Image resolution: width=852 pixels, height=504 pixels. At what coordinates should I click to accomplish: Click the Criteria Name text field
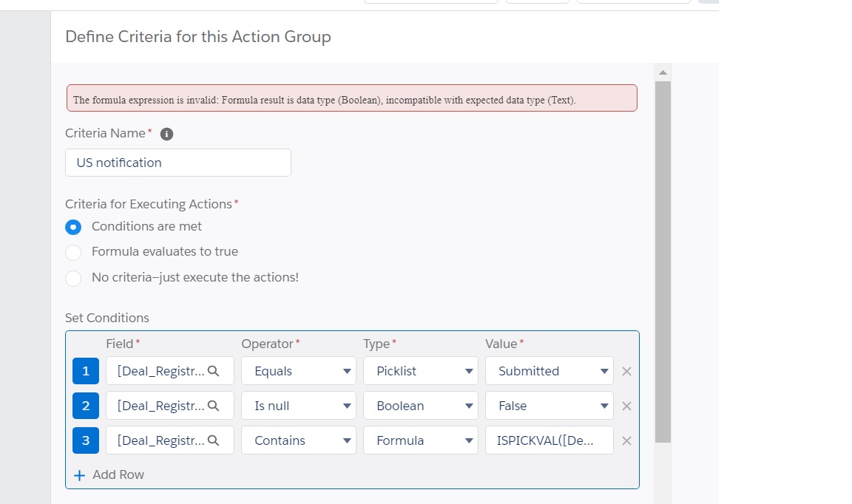pyautogui.click(x=178, y=163)
